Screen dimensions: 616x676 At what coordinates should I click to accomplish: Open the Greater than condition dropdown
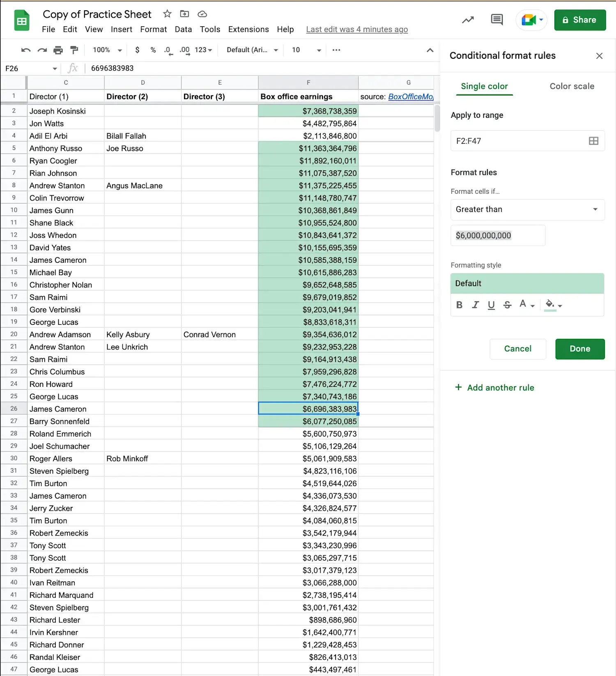coord(527,209)
